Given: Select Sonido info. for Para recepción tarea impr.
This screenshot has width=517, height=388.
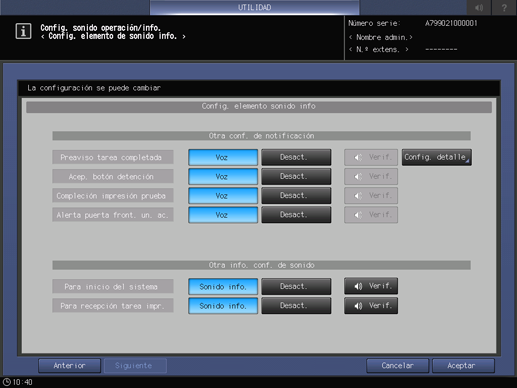Looking at the screenshot, I should (x=223, y=306).
